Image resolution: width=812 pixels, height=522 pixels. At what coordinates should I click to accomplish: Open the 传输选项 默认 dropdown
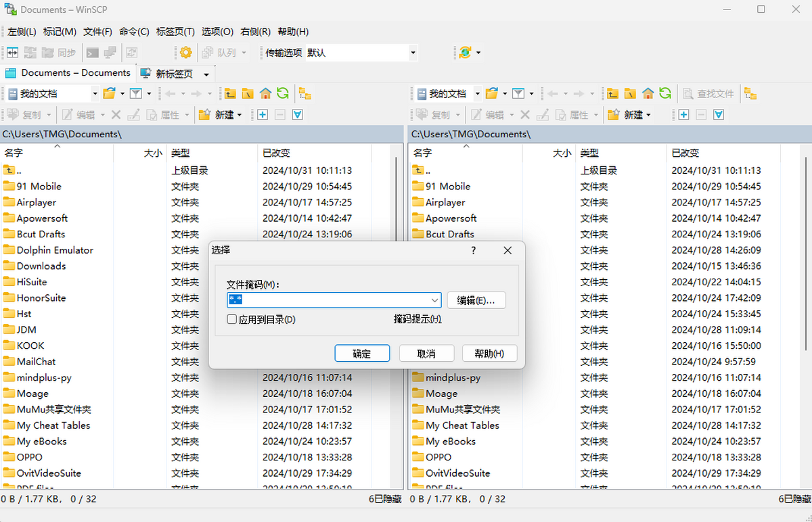point(413,52)
